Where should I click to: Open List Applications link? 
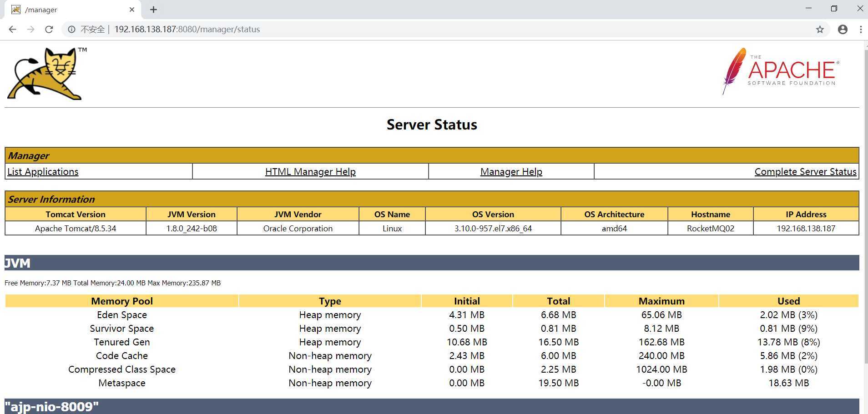click(43, 172)
